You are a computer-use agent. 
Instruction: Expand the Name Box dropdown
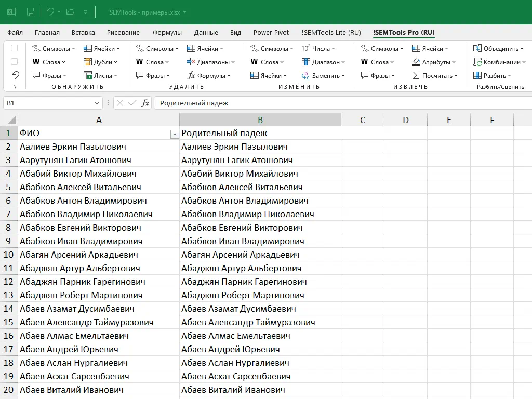(97, 103)
